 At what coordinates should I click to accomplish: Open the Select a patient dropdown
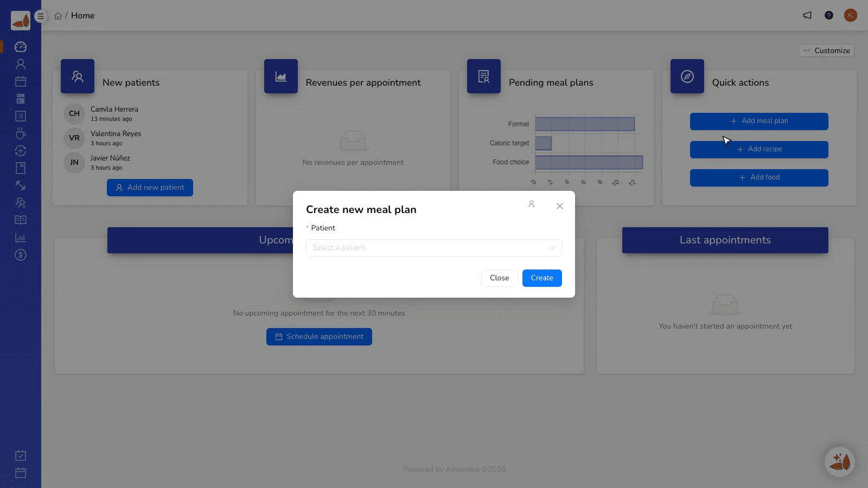[434, 248]
